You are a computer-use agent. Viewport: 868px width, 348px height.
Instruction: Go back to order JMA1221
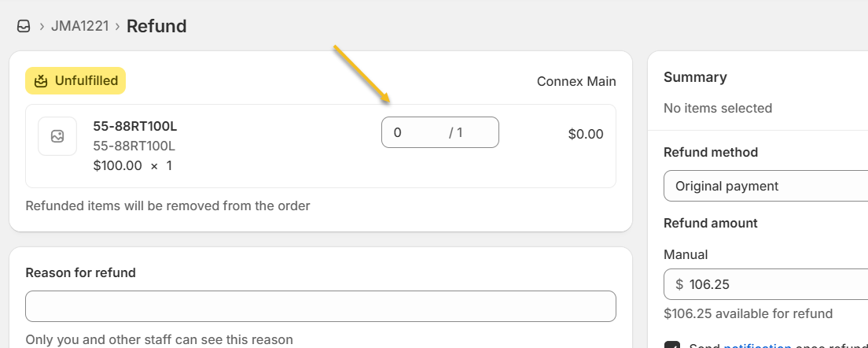[79, 26]
